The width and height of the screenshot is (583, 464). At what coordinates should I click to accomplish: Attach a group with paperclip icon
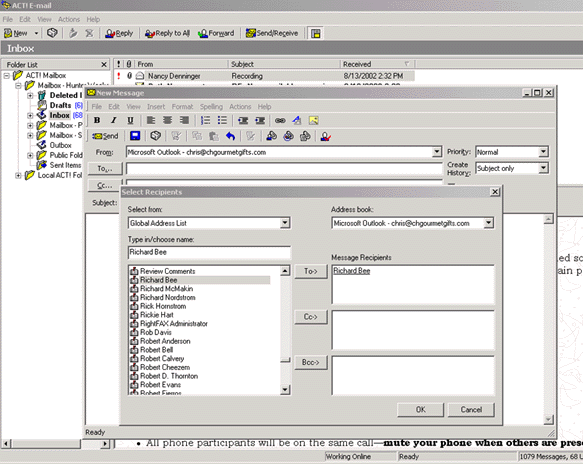coord(289,136)
